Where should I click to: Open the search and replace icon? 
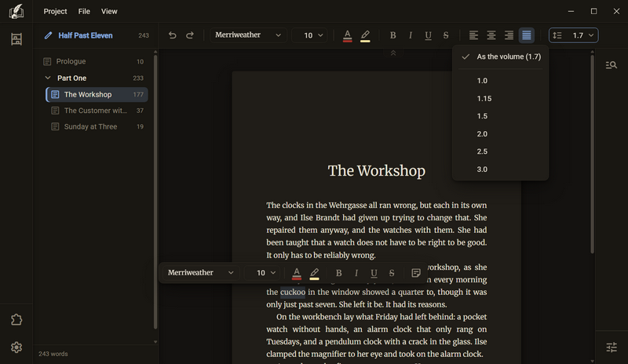(612, 65)
